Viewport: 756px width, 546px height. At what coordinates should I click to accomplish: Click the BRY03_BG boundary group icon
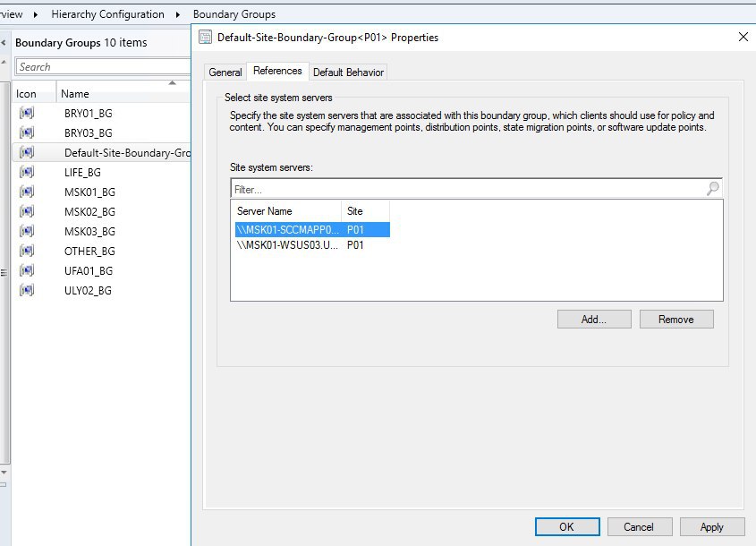click(x=27, y=132)
